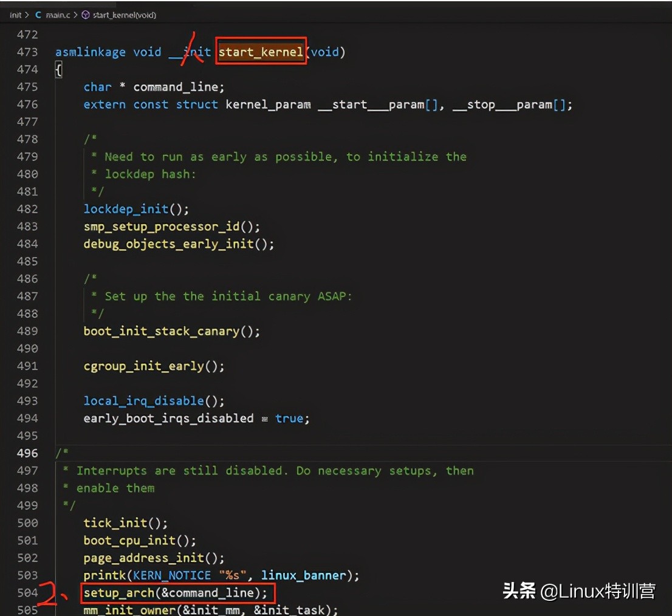Screen dimensions: 672x616
Task: Open the 'init' folder breadcrumb
Action: click(x=15, y=15)
